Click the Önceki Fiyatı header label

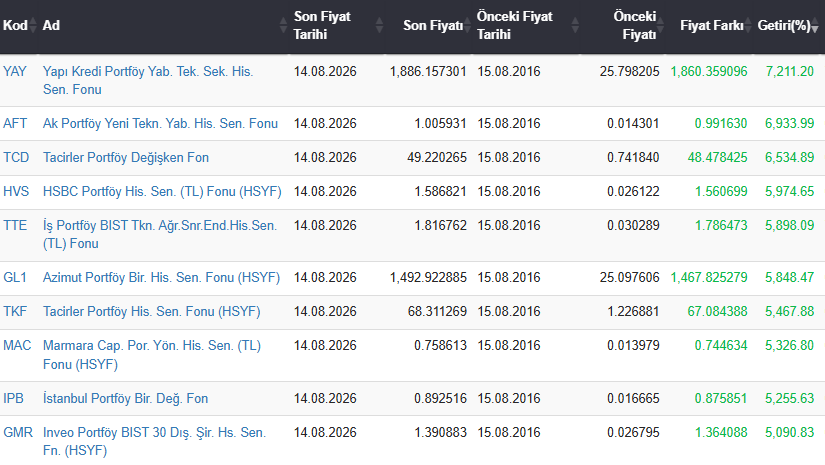tap(635, 25)
